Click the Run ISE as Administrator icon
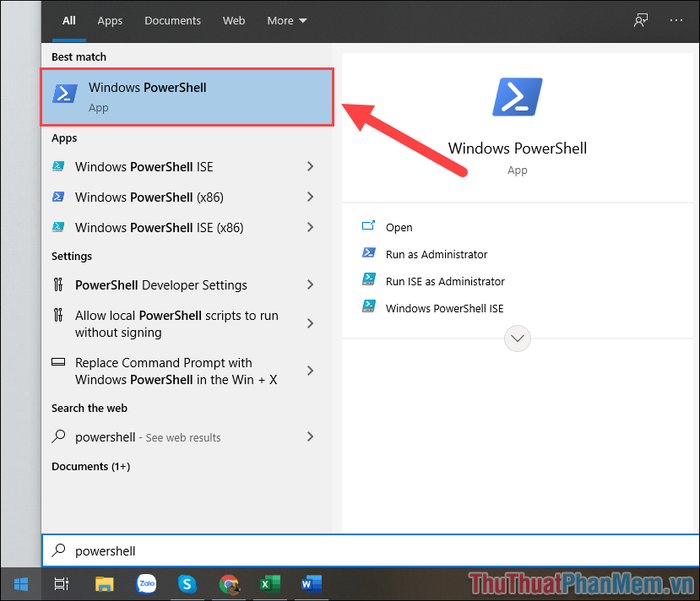This screenshot has height=601, width=700. (x=369, y=280)
